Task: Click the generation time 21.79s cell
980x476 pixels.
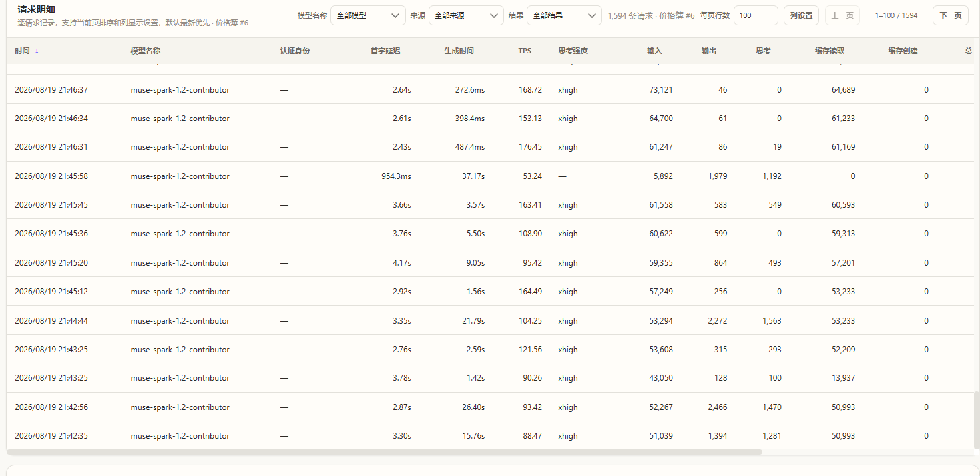Action: [473, 320]
